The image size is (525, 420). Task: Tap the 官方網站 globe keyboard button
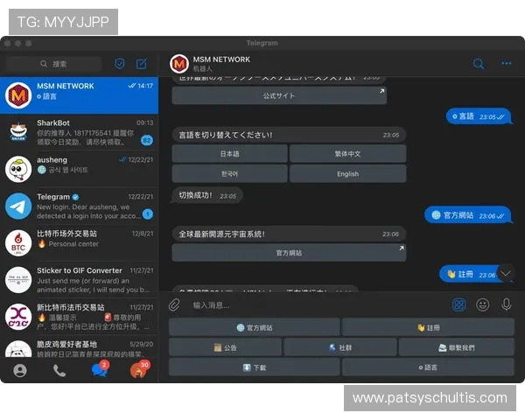[x=255, y=327]
